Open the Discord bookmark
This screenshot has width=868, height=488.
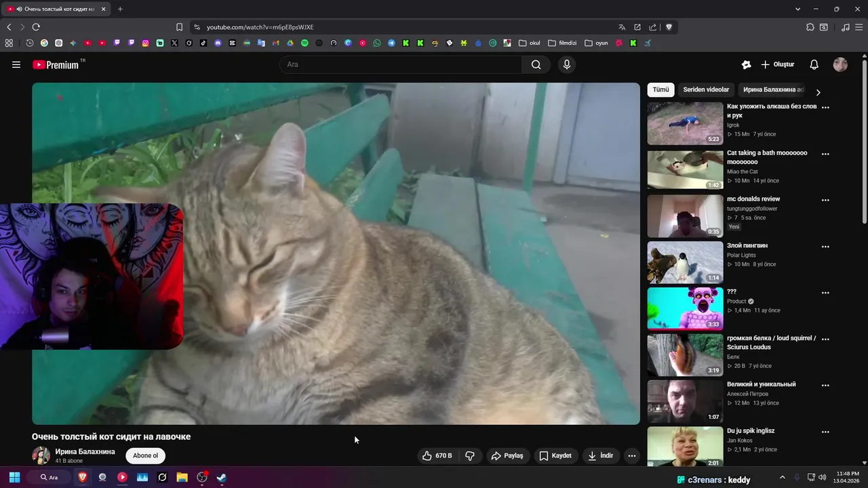[x=218, y=43]
